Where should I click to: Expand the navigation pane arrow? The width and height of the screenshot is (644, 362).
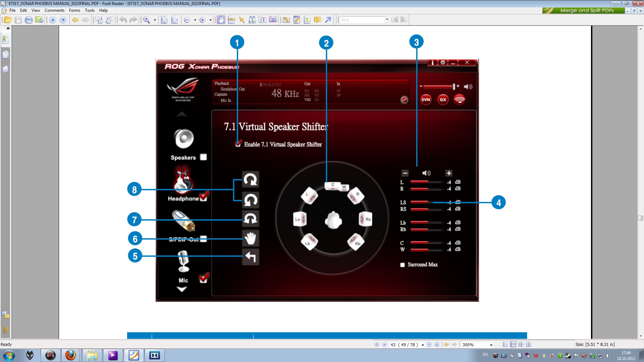pyautogui.click(x=8, y=28)
